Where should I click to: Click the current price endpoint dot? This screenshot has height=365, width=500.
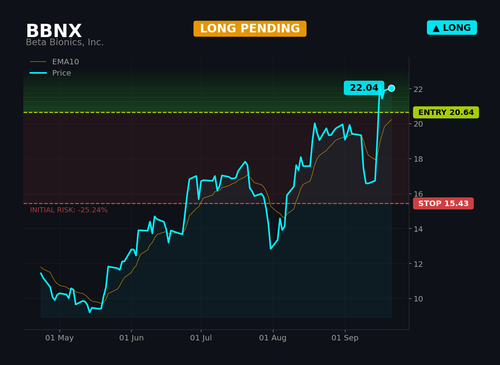tap(392, 88)
